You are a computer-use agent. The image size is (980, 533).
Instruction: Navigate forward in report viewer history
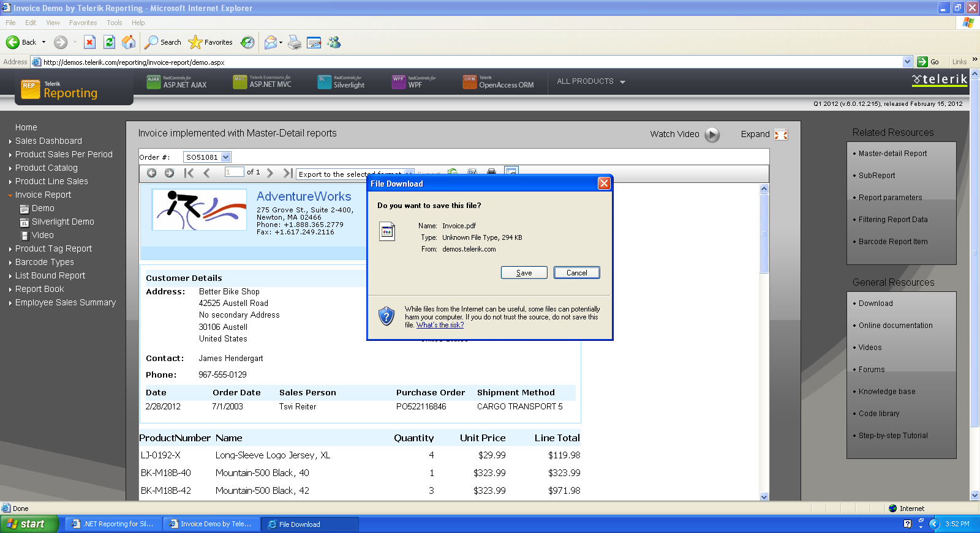[170, 173]
